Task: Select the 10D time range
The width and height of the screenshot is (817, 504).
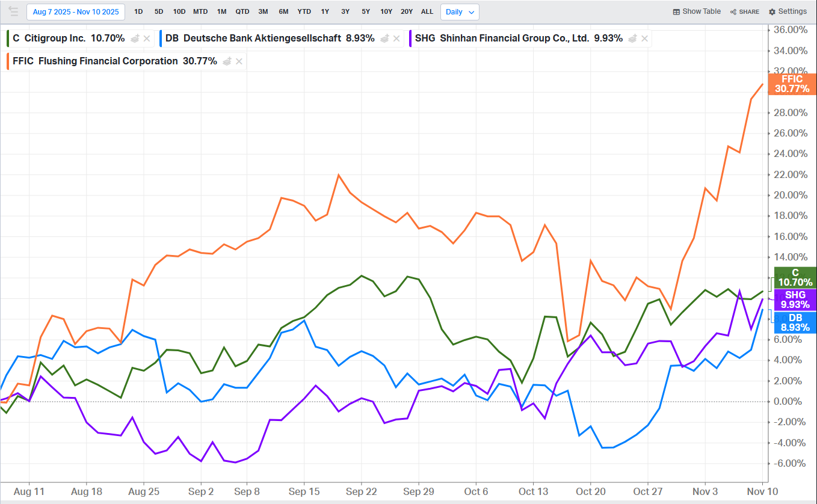Action: [179, 11]
